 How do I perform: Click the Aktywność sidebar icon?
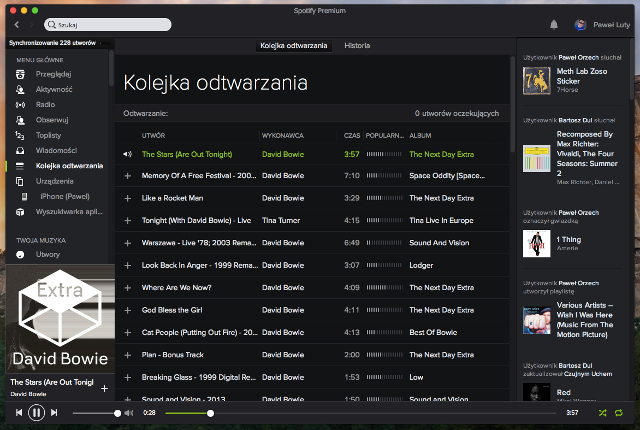pos(20,89)
